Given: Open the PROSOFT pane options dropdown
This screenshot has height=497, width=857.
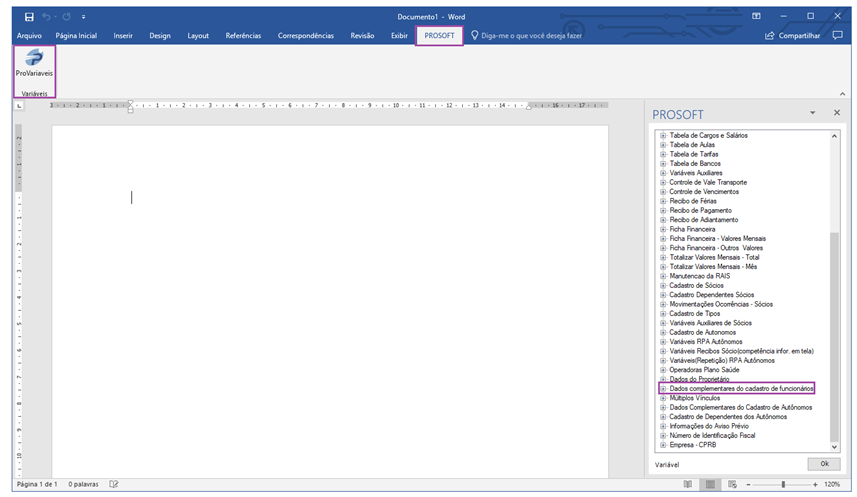Looking at the screenshot, I should tap(813, 113).
